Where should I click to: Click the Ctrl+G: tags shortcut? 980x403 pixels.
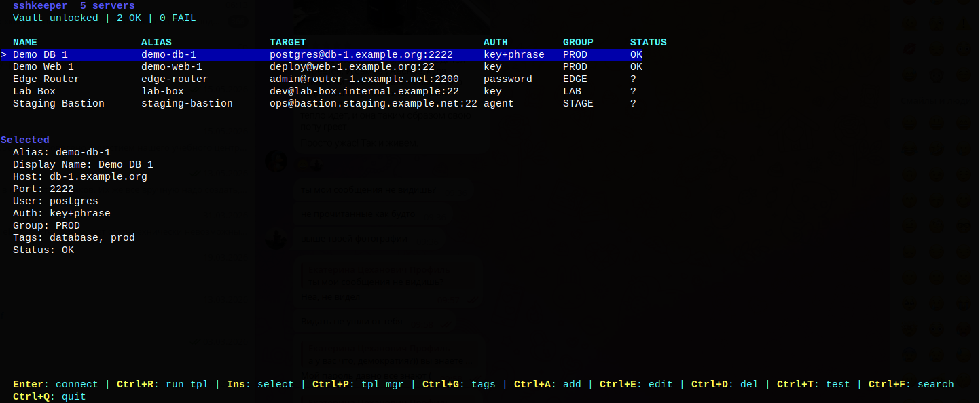(459, 384)
